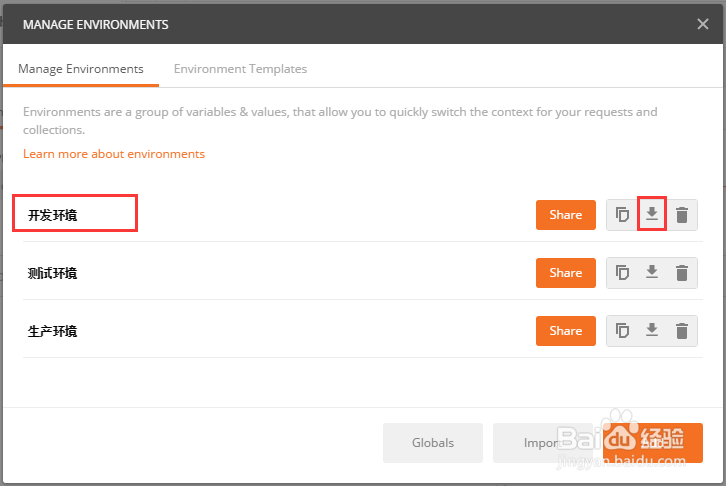Share the 生产环境 environment
726x486 pixels.
pos(565,331)
